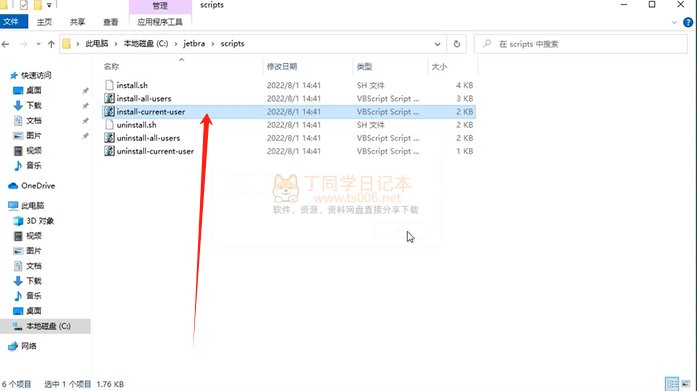This screenshot has height=391, width=697.
Task: Open the 应用程序工具 tab
Action: tap(160, 22)
